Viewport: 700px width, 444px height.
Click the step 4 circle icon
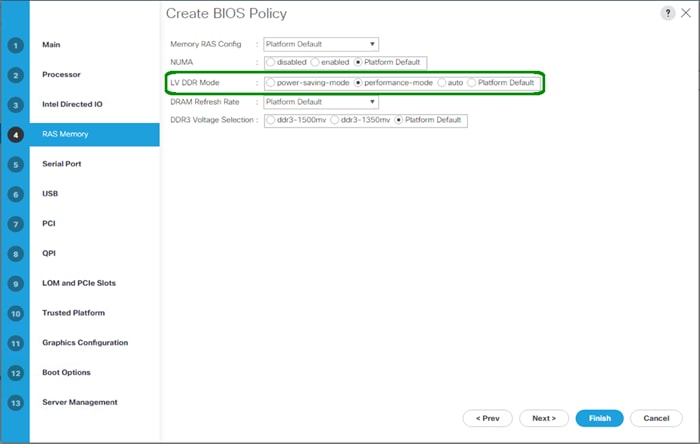(x=16, y=135)
